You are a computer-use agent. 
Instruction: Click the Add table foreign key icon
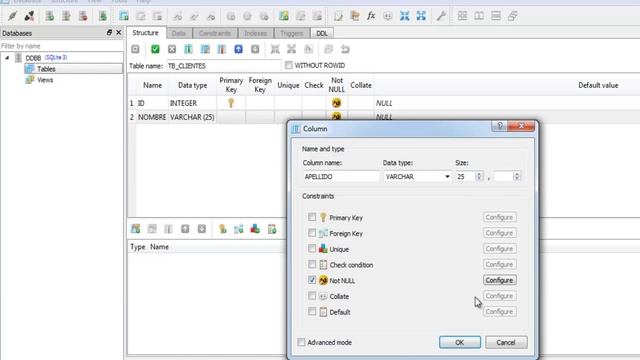point(239,229)
